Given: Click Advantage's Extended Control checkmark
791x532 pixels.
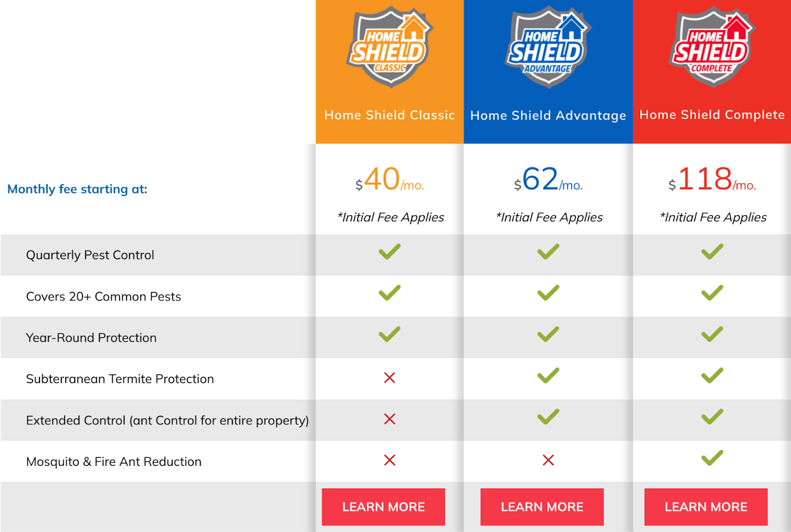Looking at the screenshot, I should tap(548, 417).
